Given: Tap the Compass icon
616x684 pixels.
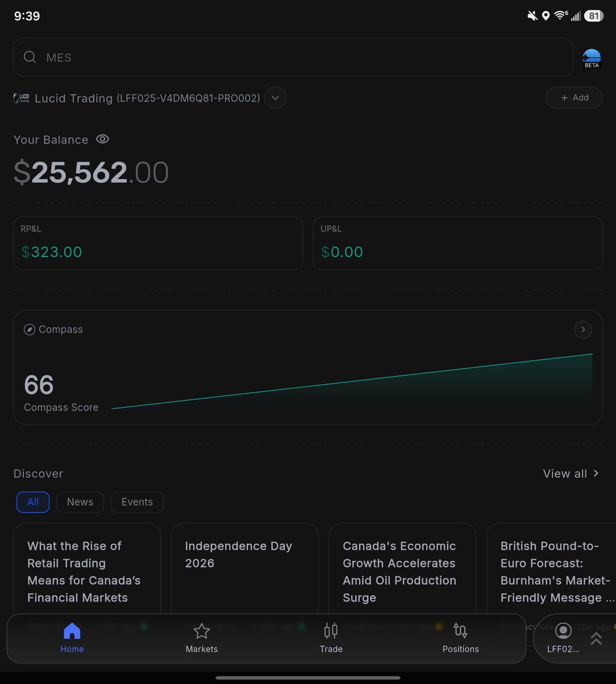Looking at the screenshot, I should (30, 329).
